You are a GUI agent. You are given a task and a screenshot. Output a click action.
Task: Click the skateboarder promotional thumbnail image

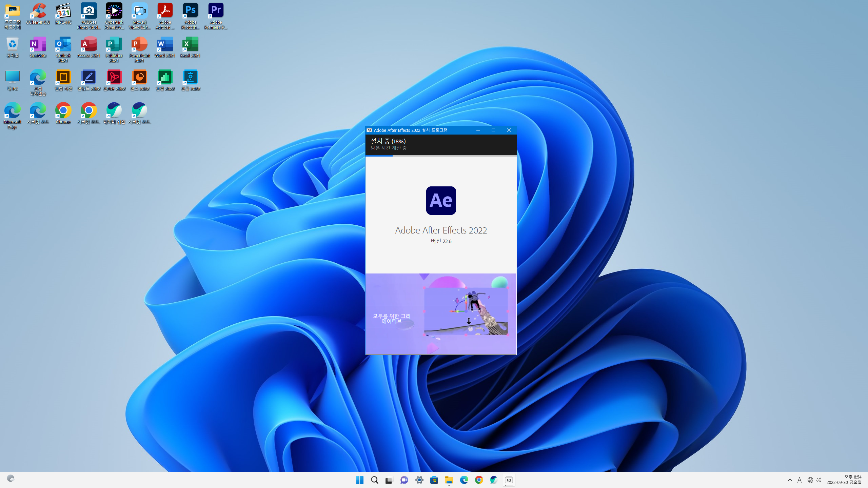pos(466,311)
